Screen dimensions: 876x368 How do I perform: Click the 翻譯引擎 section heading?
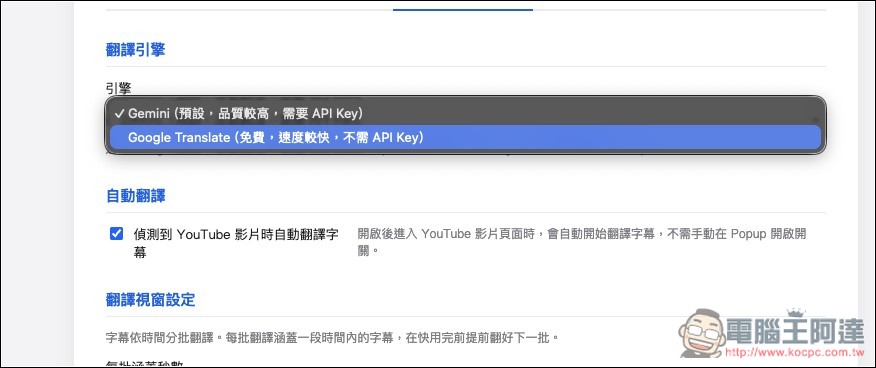click(135, 50)
